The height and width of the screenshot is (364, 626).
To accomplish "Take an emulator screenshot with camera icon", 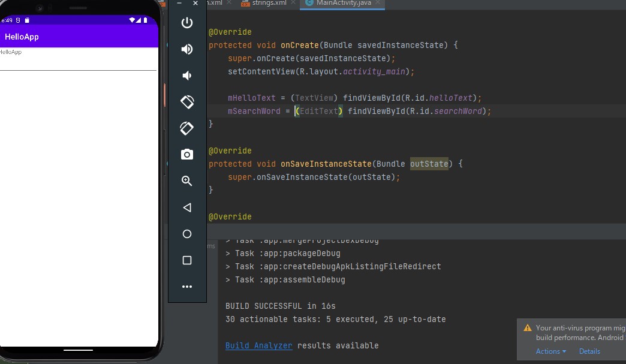I will (x=187, y=155).
